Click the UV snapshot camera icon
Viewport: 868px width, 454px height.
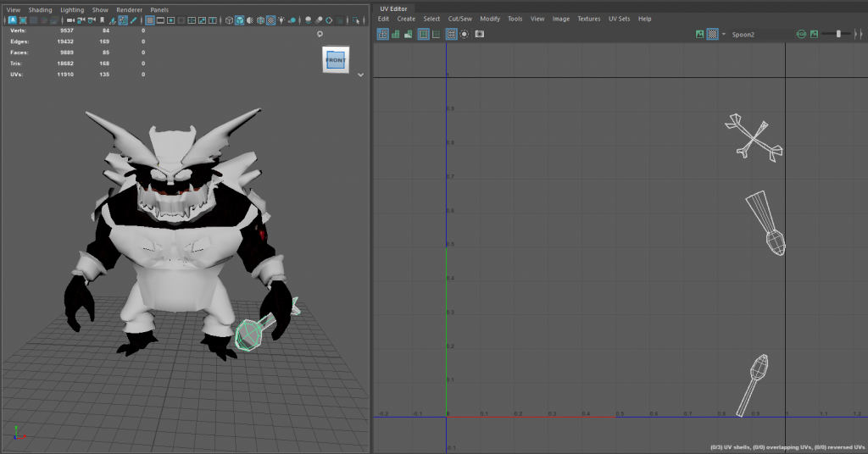coord(480,34)
